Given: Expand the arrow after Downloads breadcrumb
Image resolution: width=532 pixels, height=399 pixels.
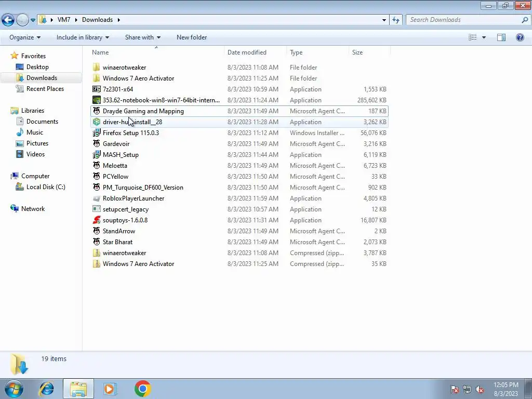Looking at the screenshot, I should click(119, 20).
